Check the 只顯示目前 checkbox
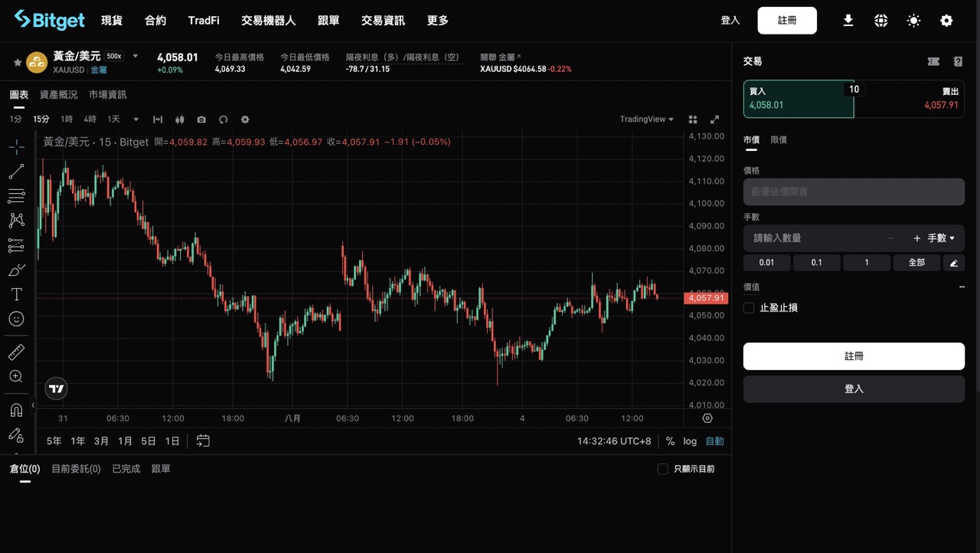 click(x=663, y=469)
